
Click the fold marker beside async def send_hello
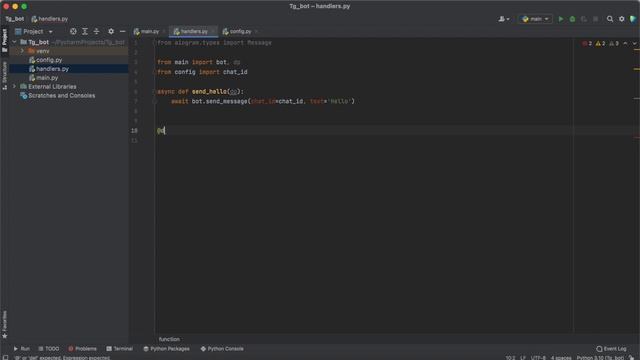pyautogui.click(x=154, y=91)
